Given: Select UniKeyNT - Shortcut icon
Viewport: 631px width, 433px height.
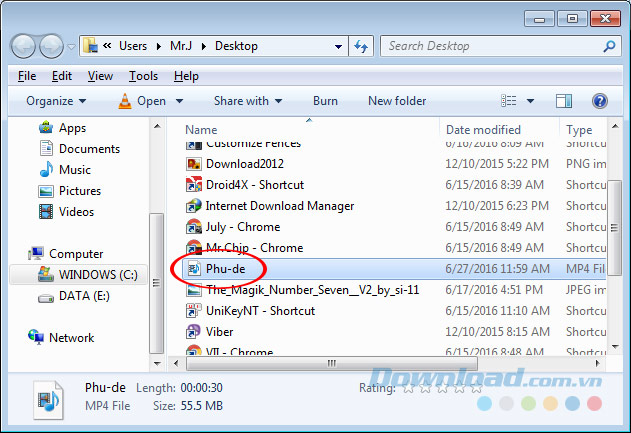Looking at the screenshot, I should (x=194, y=311).
